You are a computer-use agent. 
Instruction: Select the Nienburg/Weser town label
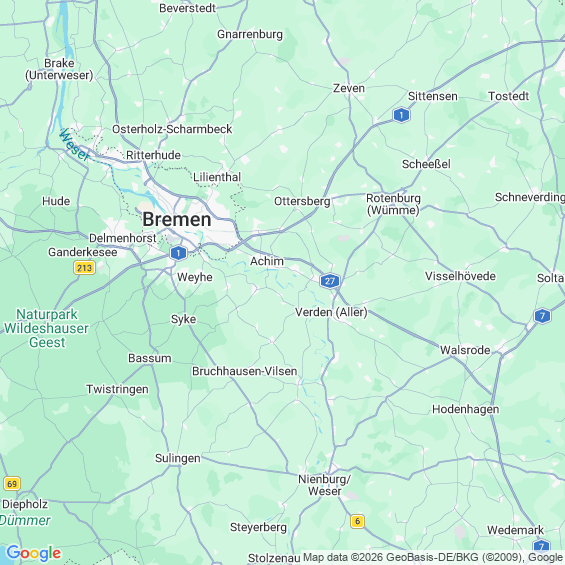click(x=324, y=485)
